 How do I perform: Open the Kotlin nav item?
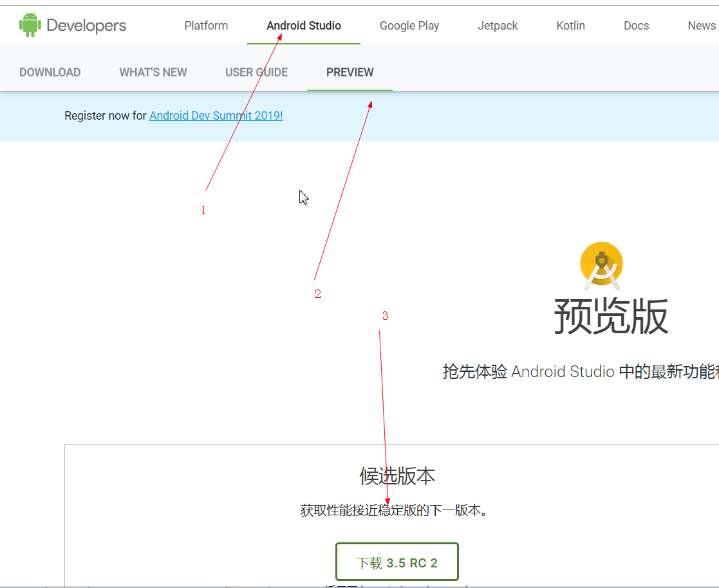[x=570, y=26]
